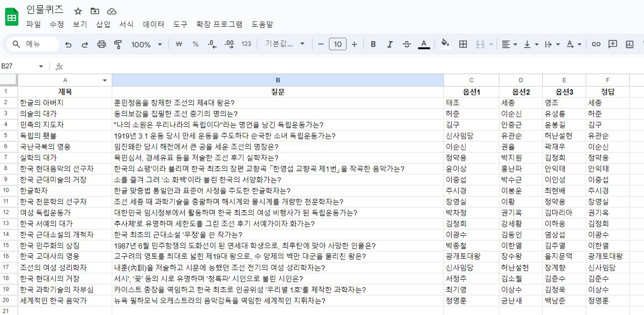Open the 보기 menu

point(80,24)
